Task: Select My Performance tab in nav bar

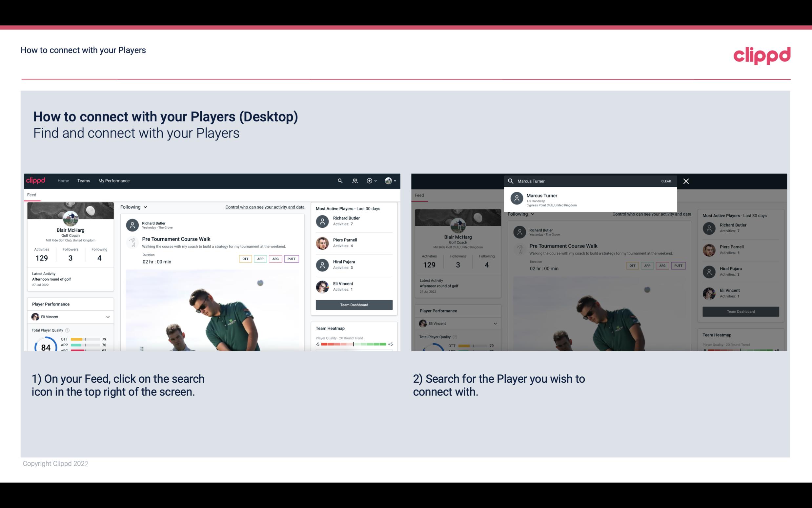Action: tap(114, 180)
